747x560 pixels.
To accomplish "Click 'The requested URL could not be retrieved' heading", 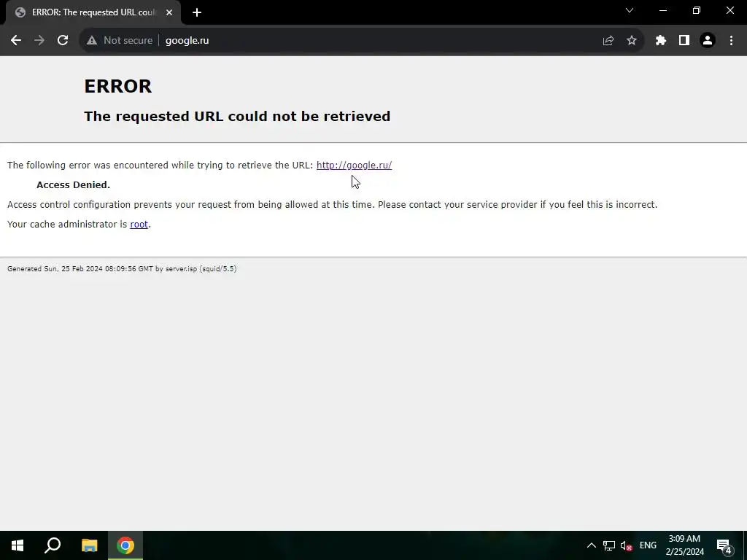I will pos(237,116).
